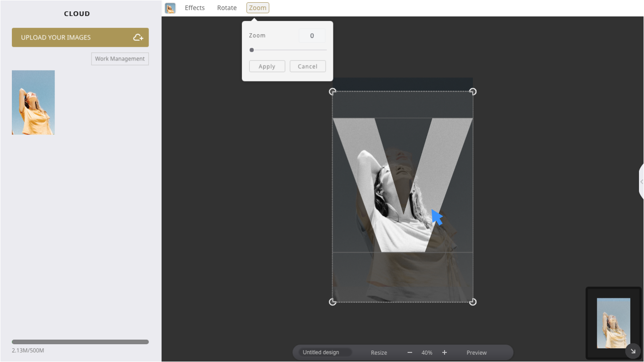This screenshot has height=362, width=644.
Task: Click the navigator preview thumbnail
Action: (613, 323)
